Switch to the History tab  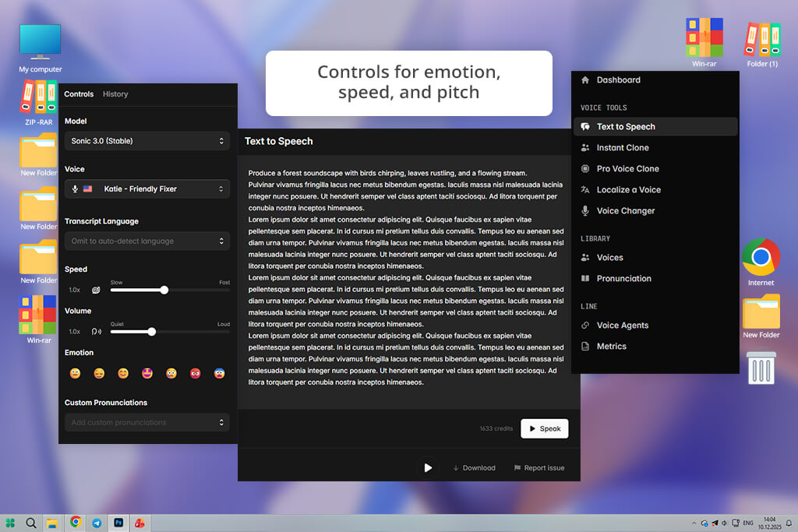tap(115, 94)
